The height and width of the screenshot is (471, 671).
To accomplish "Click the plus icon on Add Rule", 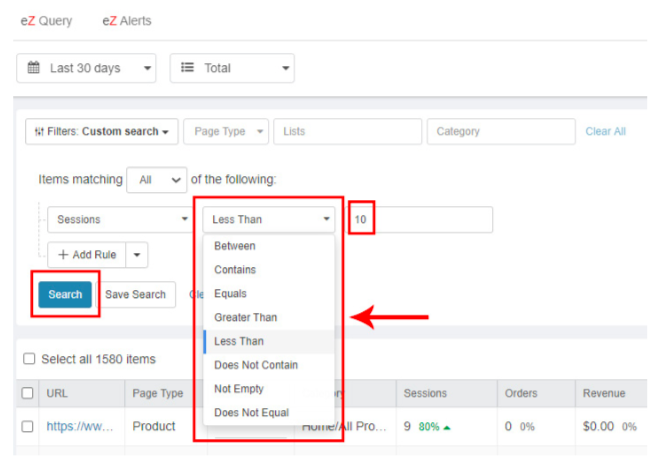I will [x=63, y=255].
